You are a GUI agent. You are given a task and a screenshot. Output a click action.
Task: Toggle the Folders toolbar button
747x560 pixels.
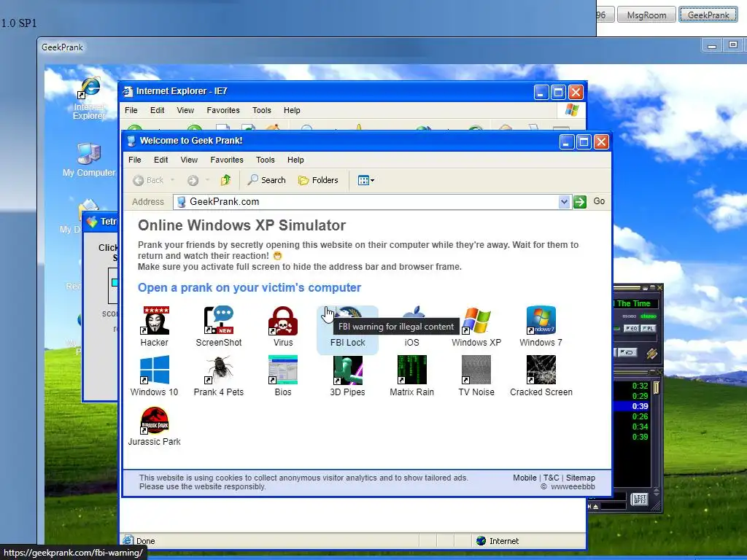click(318, 180)
